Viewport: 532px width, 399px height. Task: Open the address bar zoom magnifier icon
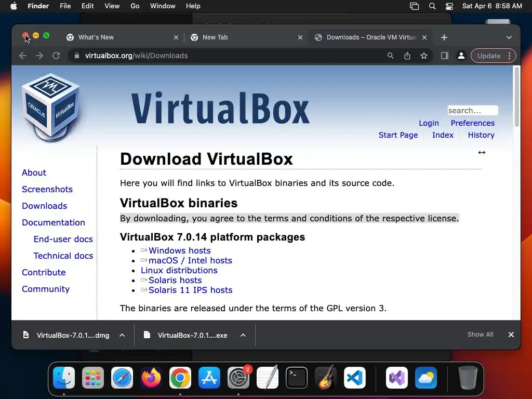pos(391,56)
